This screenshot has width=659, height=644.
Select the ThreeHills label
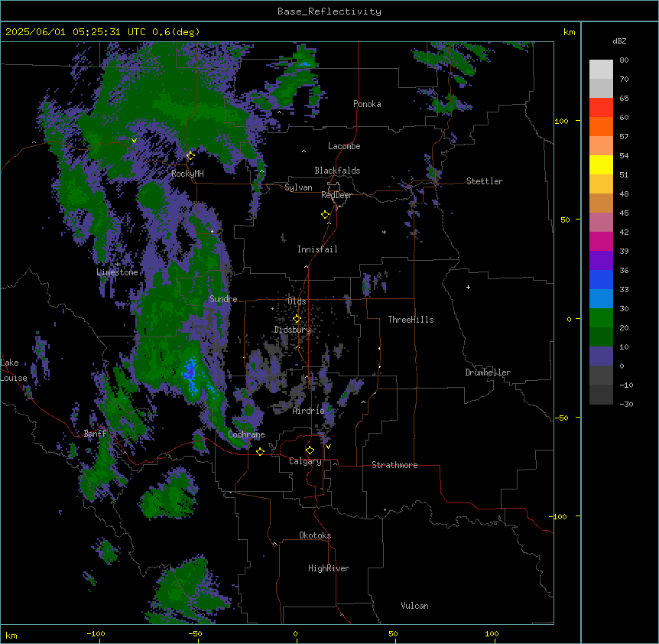(x=411, y=320)
